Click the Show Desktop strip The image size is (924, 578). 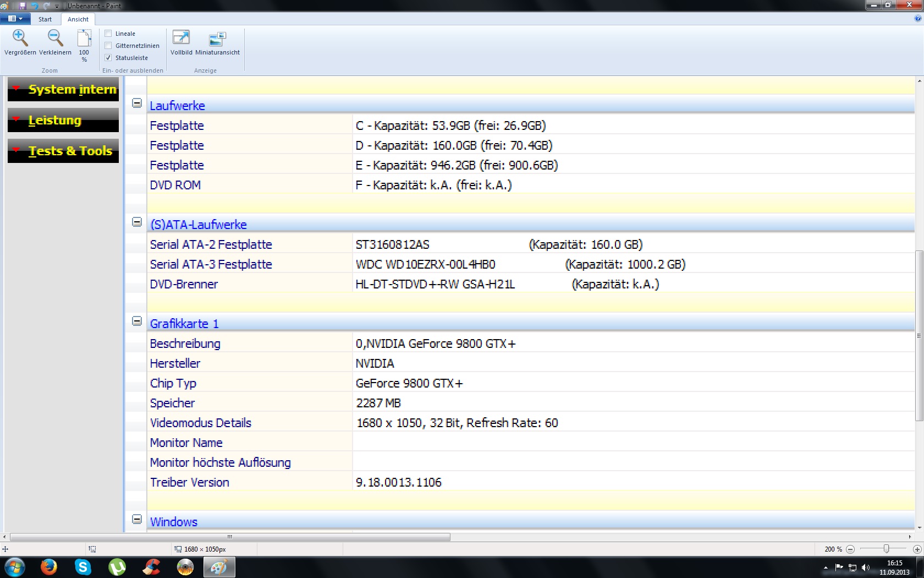tap(920, 568)
